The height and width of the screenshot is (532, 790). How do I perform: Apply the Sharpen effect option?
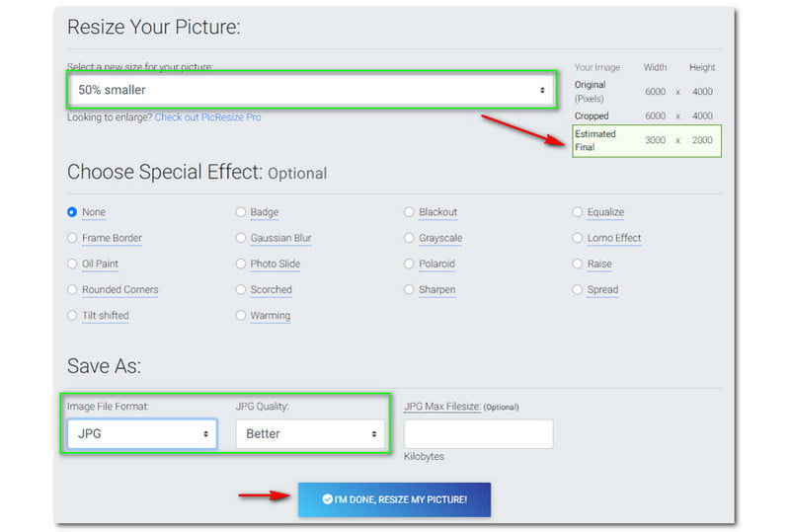pos(410,289)
